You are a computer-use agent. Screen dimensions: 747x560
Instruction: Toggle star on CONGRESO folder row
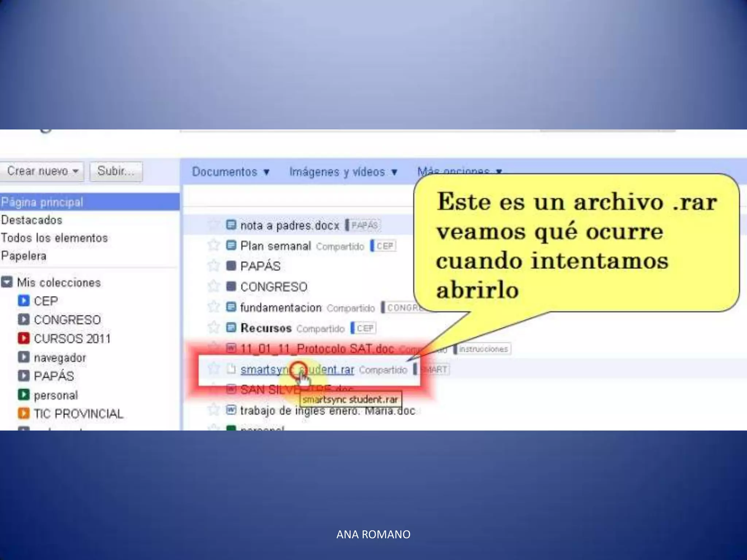[x=213, y=286]
